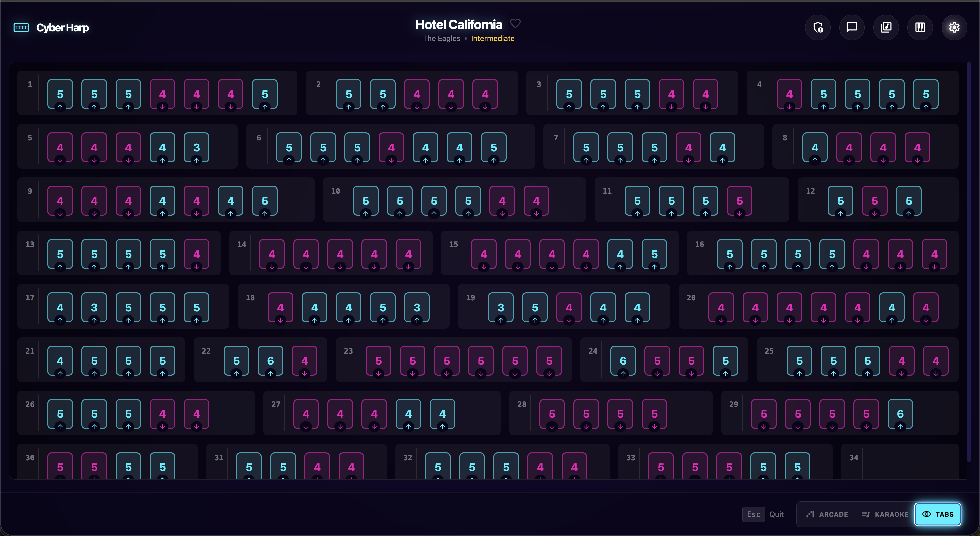Click the eye icon on the TABS button
Image resolution: width=980 pixels, height=536 pixels.
927,514
